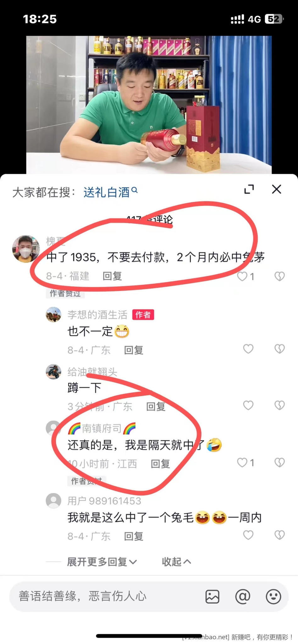Tap the video above the comments

149,105
